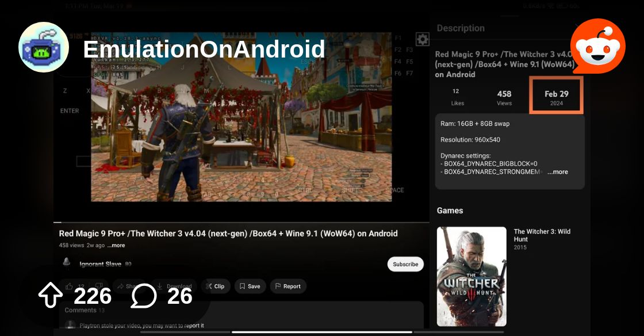Image resolution: width=644 pixels, height=336 pixels.
Task: Report the video using the flag button
Action: pos(287,286)
